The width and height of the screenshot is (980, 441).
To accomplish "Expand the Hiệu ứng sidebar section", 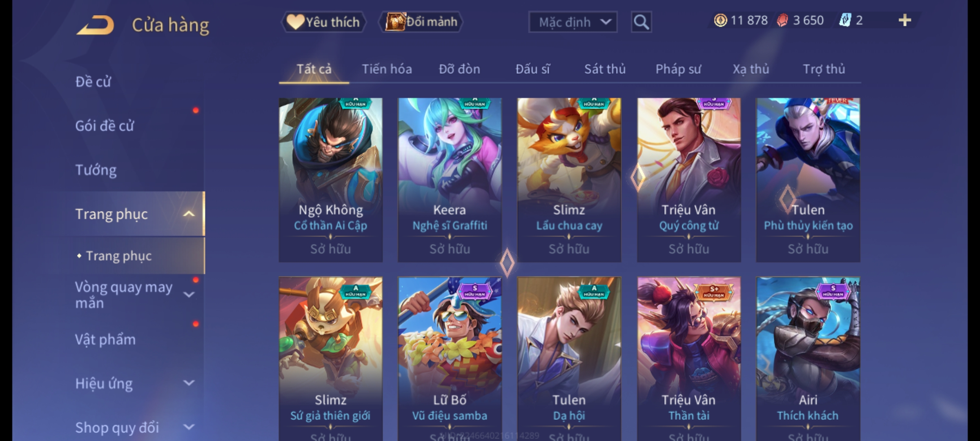I will [x=189, y=383].
